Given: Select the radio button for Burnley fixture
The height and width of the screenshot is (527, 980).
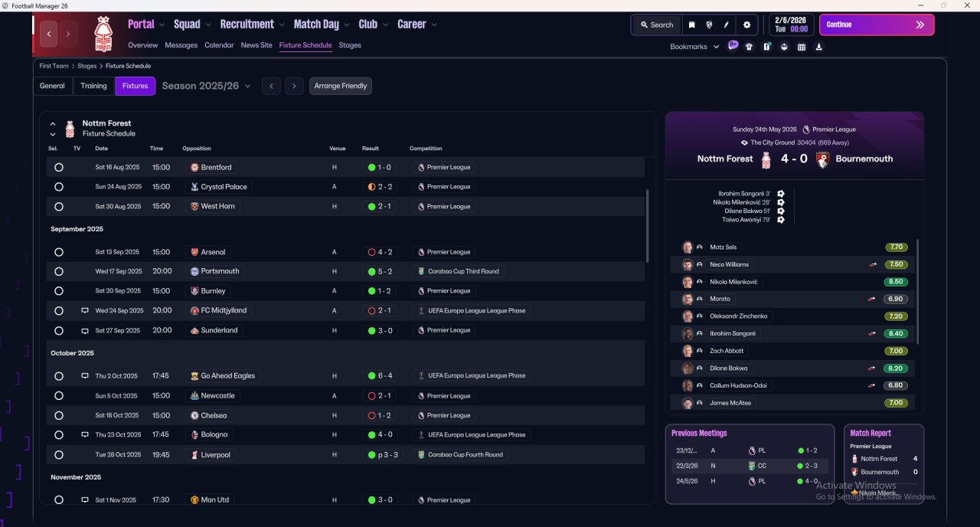Looking at the screenshot, I should [59, 291].
